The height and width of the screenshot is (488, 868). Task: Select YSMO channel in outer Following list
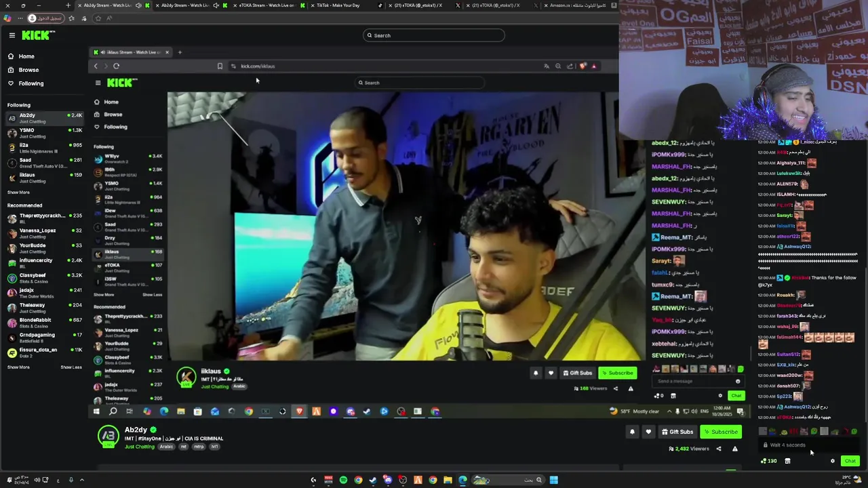[44, 133]
